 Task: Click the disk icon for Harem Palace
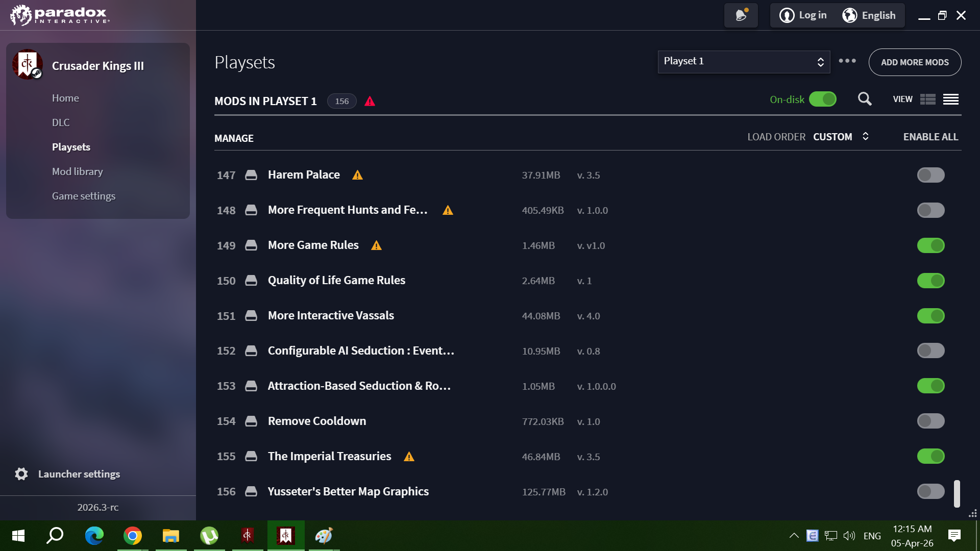251,175
